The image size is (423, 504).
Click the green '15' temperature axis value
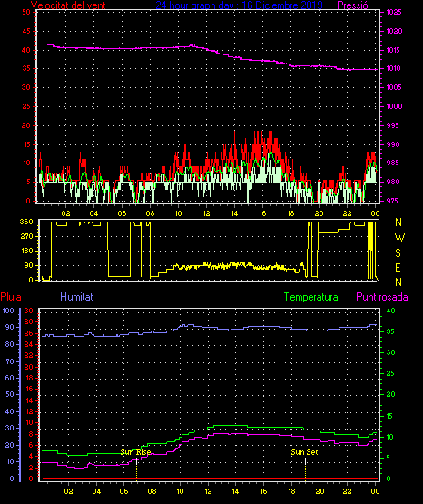coord(389,416)
